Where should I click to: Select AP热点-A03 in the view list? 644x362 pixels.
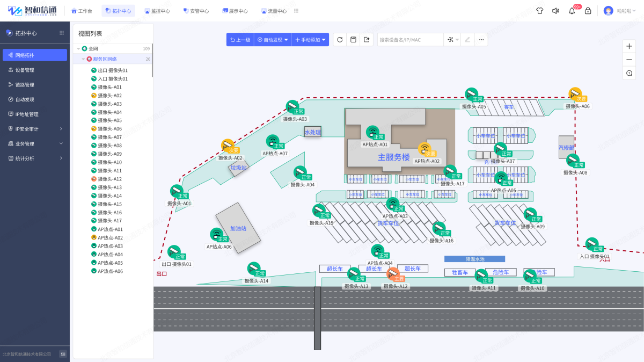click(110, 246)
